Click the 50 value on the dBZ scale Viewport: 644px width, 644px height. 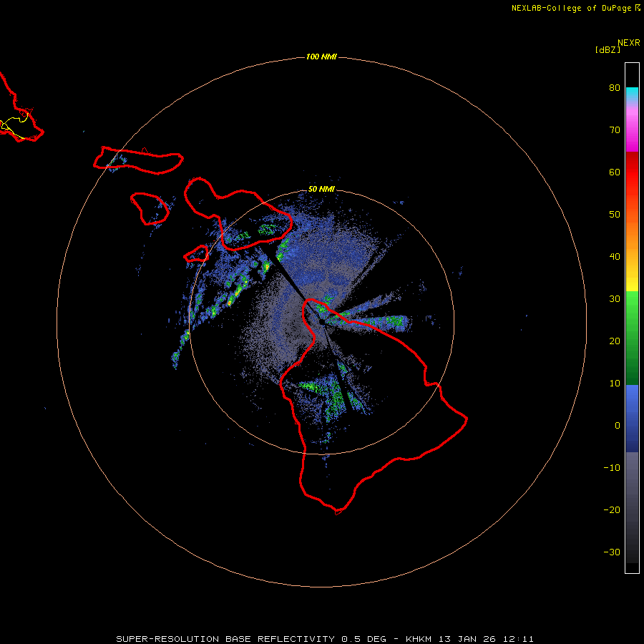click(615, 215)
